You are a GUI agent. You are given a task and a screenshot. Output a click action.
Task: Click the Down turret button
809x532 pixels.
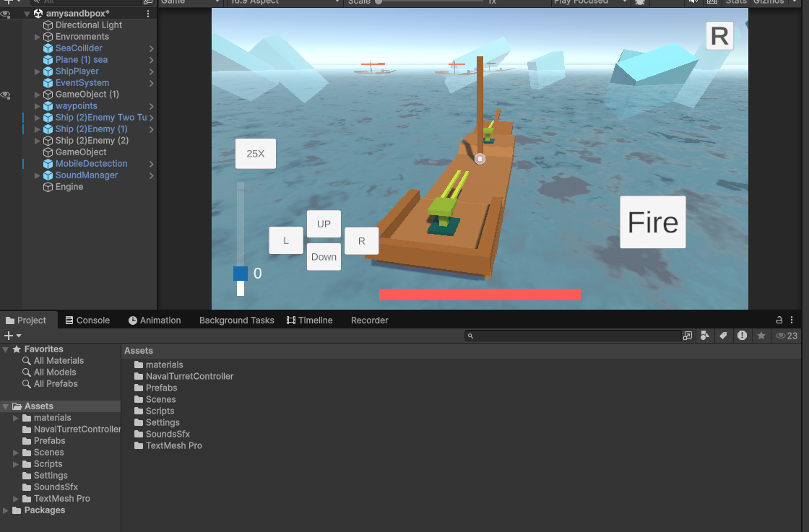[324, 257]
